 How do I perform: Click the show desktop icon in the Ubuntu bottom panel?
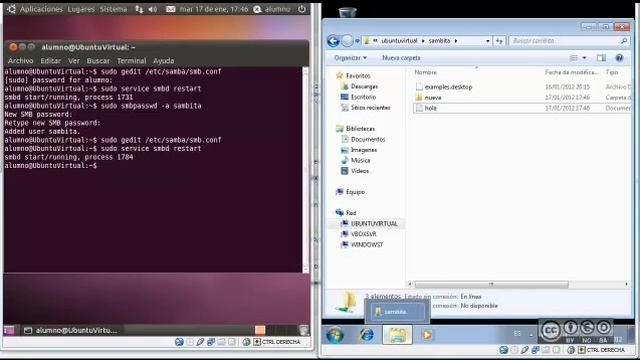tap(9, 330)
